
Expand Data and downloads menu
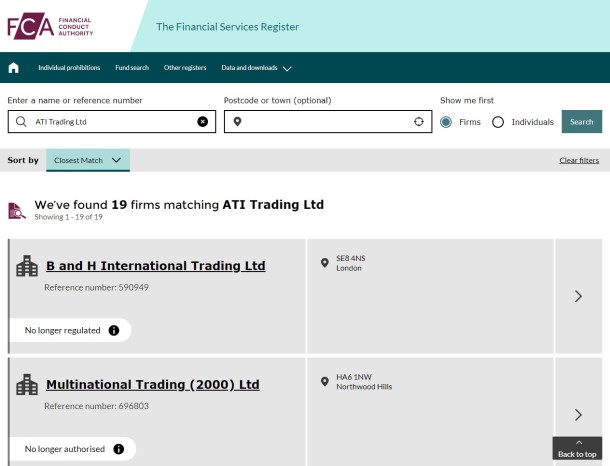[x=256, y=68]
